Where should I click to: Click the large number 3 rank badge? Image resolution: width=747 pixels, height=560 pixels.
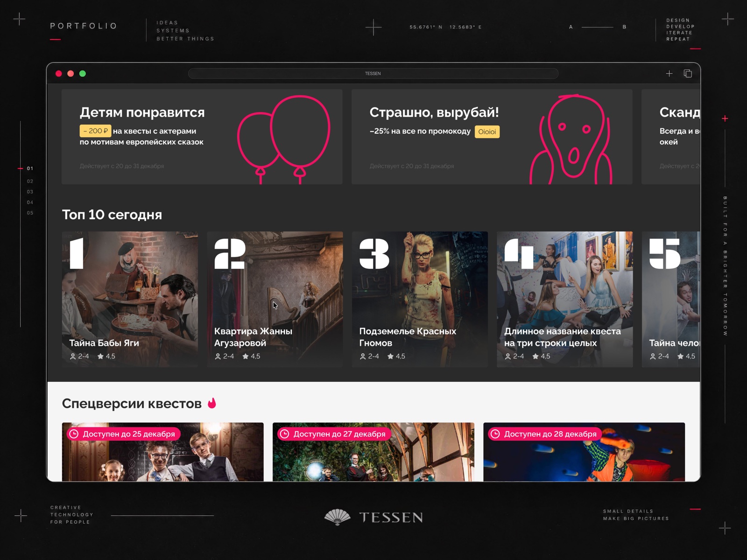point(374,254)
